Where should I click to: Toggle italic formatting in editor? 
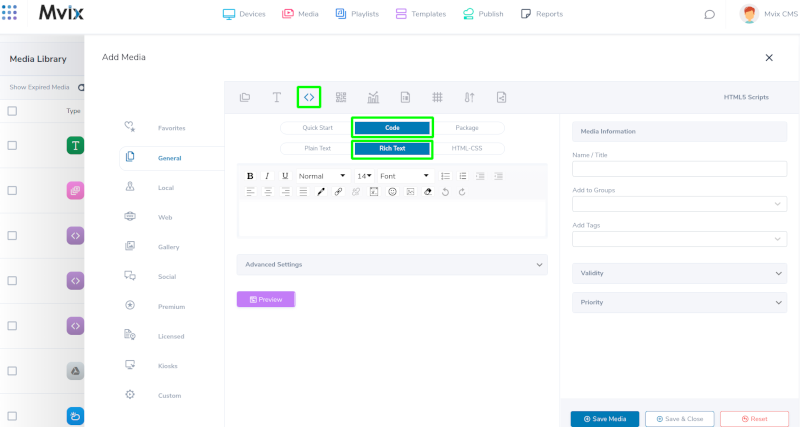[267, 176]
